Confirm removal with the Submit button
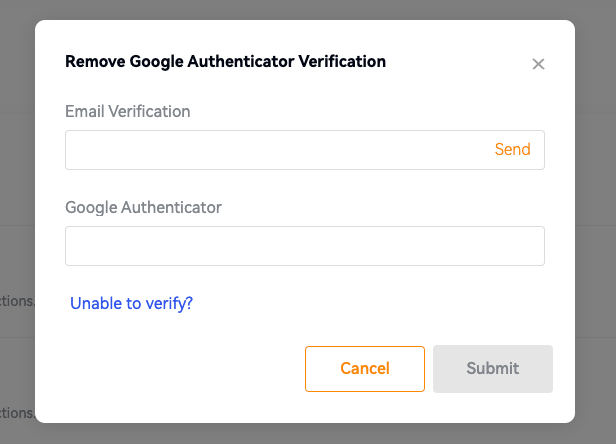This screenshot has width=616, height=444. 492,368
